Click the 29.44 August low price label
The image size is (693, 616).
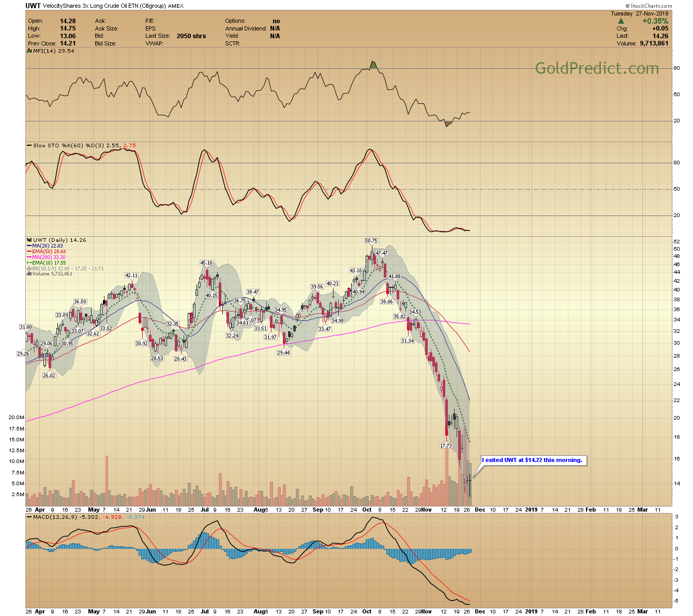(x=283, y=353)
